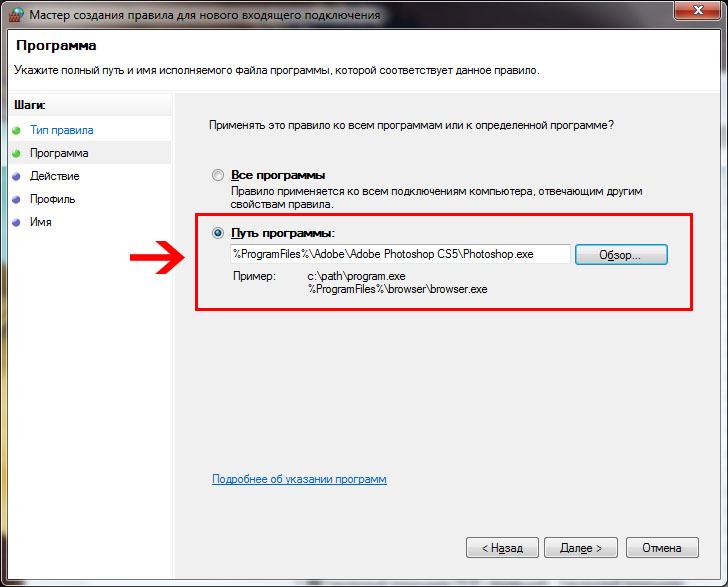Screen dimensions: 728x587
Task: Select the 'Все программы' radio button
Action: (x=218, y=175)
